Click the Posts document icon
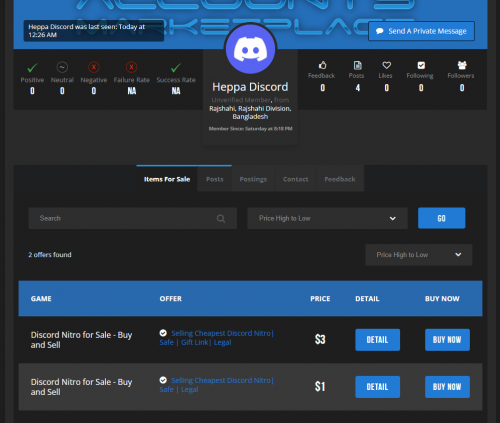 point(358,65)
